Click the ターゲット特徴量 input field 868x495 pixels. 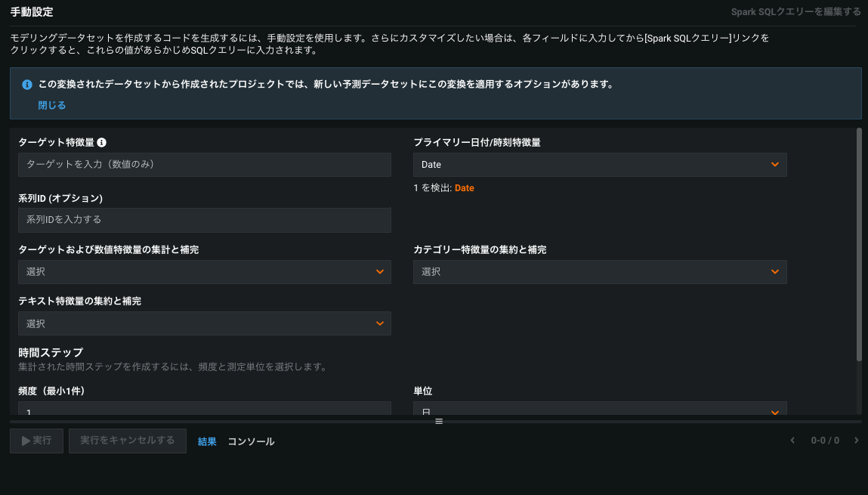[204, 165]
